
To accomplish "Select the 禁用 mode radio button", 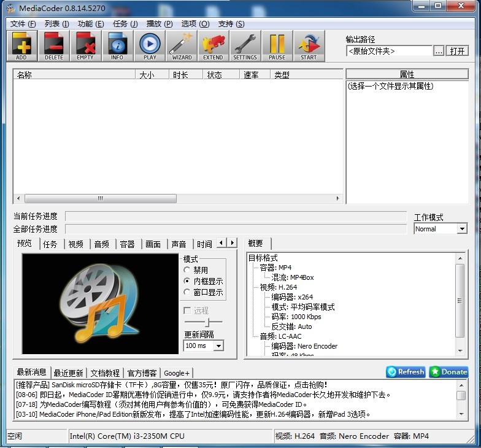I will [x=187, y=270].
